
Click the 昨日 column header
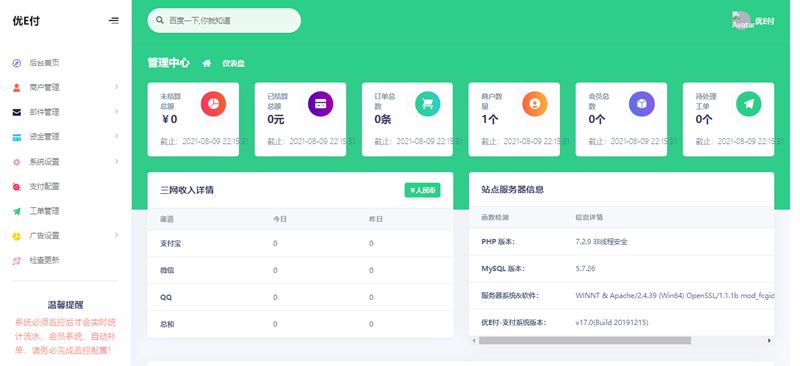point(376,219)
